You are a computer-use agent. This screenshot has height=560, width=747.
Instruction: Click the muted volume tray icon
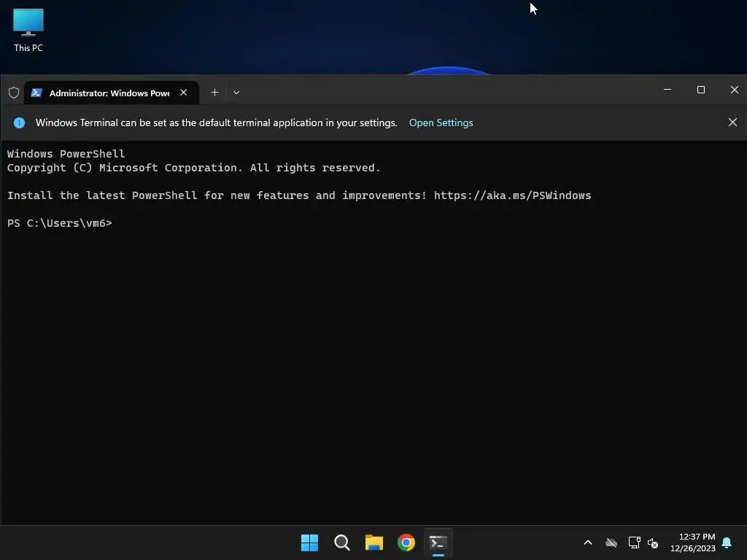tap(653, 542)
